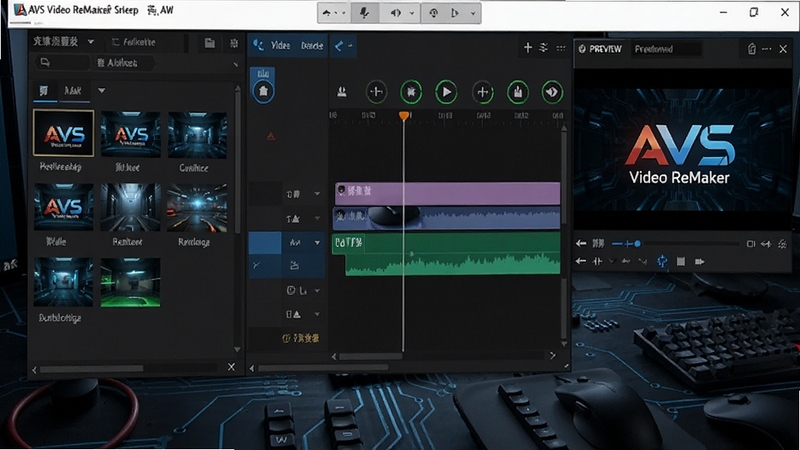This screenshot has width=800, height=450.
Task: Click the text field next to the PREVIEW tab
Action: click(666, 49)
